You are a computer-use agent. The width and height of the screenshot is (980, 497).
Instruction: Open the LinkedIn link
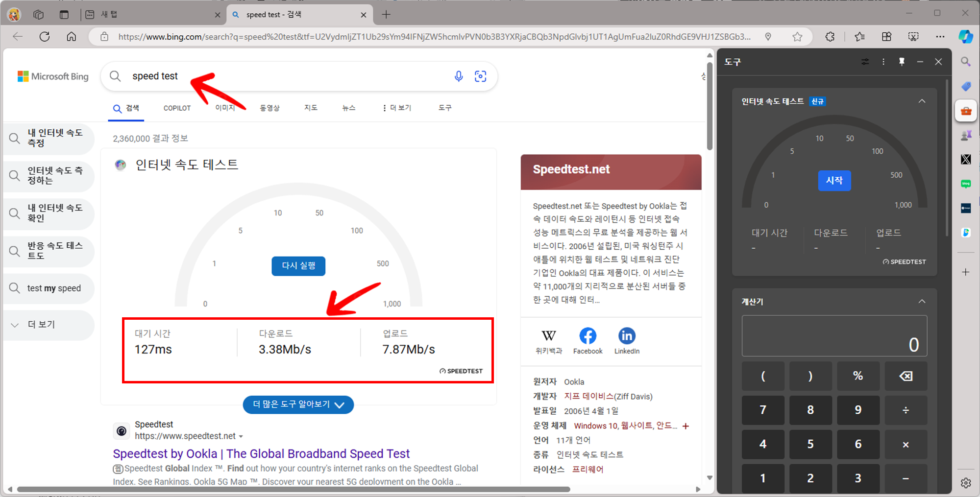click(627, 341)
